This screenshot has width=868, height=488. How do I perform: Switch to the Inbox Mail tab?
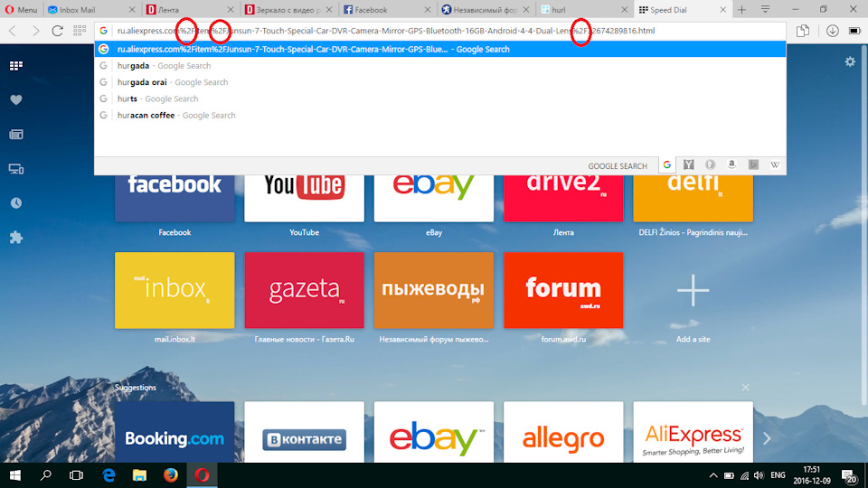pyautogui.click(x=90, y=10)
